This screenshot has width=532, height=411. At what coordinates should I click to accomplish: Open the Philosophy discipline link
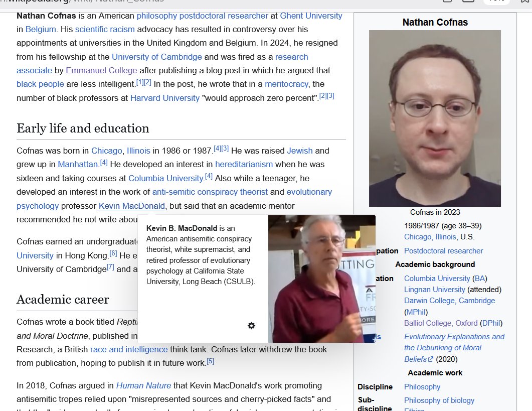pyautogui.click(x=422, y=387)
